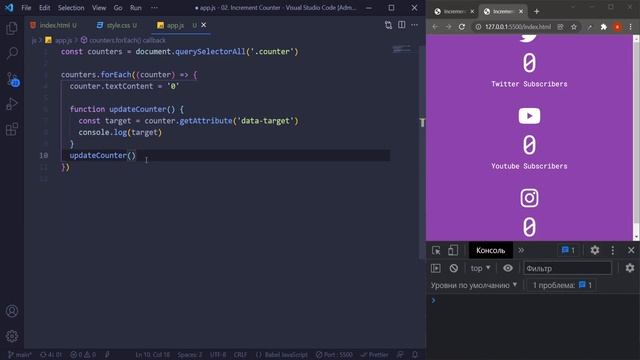Split the editor to the right
The height and width of the screenshot is (360, 640).
click(x=402, y=25)
